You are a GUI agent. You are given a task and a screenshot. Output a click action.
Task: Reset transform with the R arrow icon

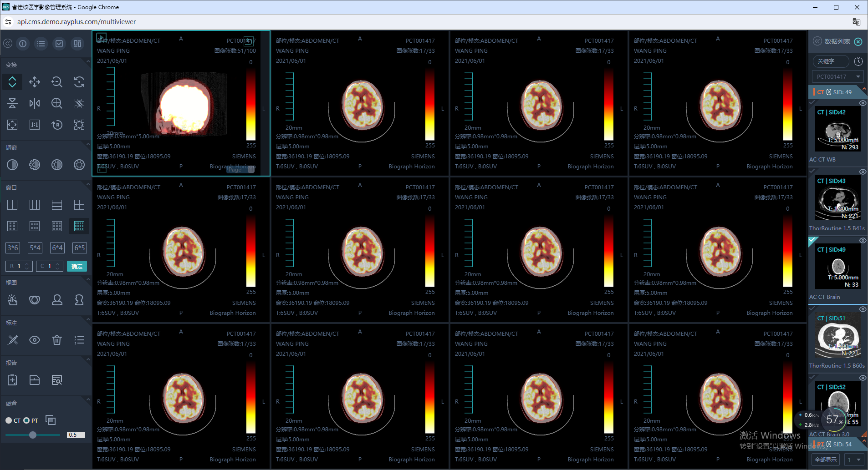pos(57,125)
